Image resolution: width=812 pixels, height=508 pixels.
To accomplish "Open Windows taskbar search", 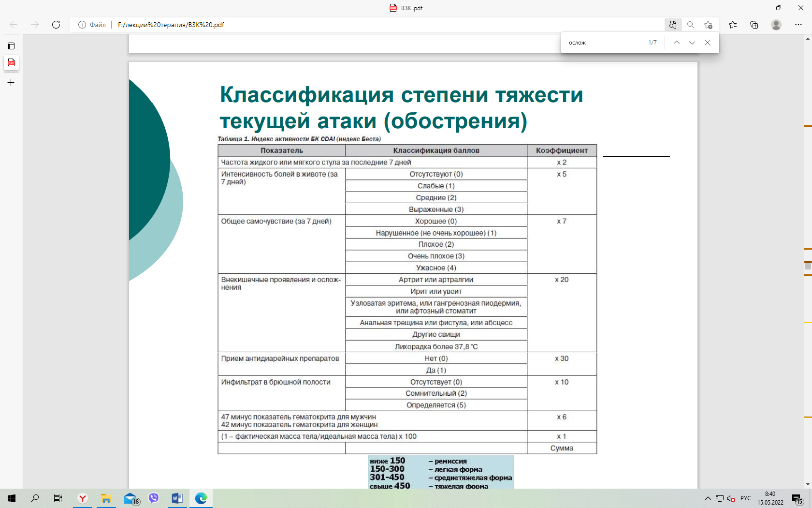I will [35, 498].
